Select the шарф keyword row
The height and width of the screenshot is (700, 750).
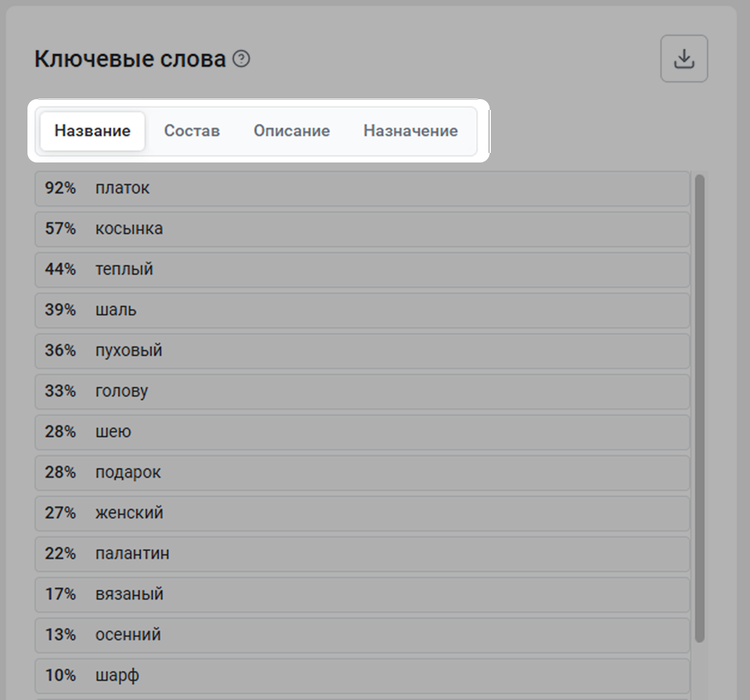point(361,676)
